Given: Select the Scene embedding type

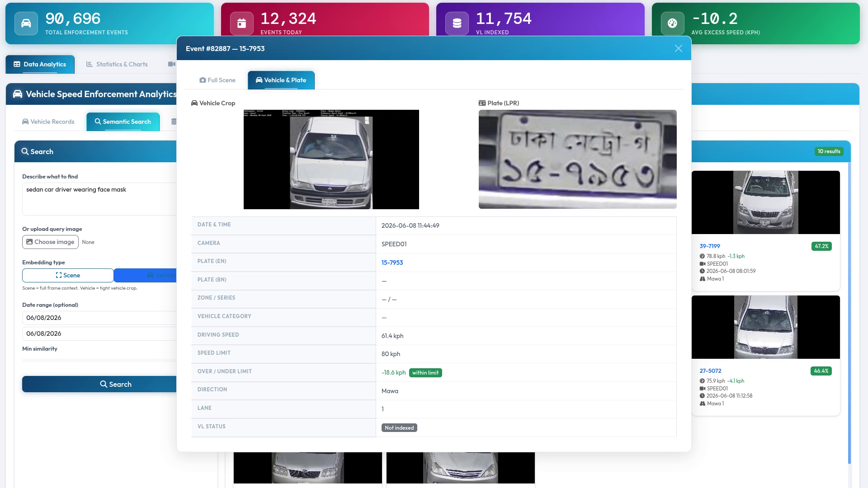Looking at the screenshot, I should [x=68, y=275].
